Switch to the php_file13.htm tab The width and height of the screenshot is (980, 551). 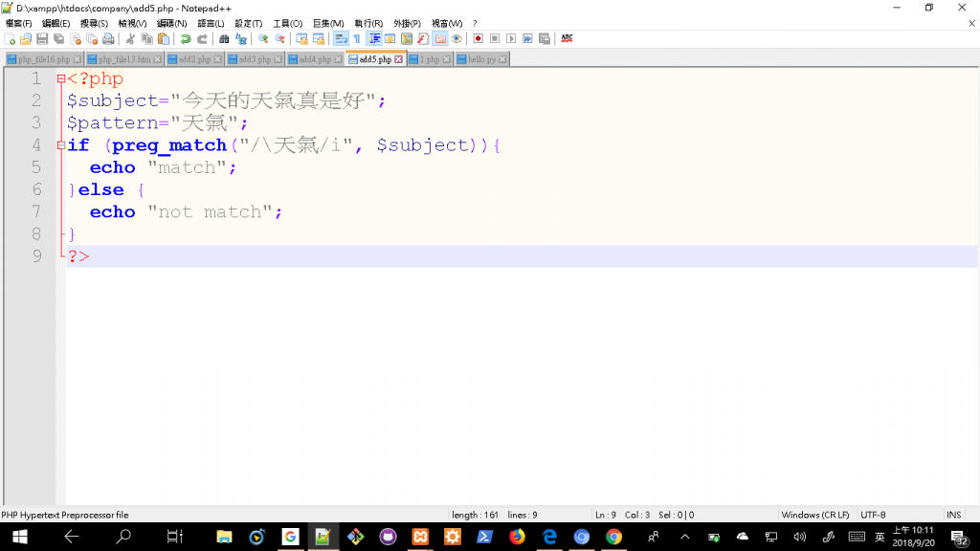124,59
